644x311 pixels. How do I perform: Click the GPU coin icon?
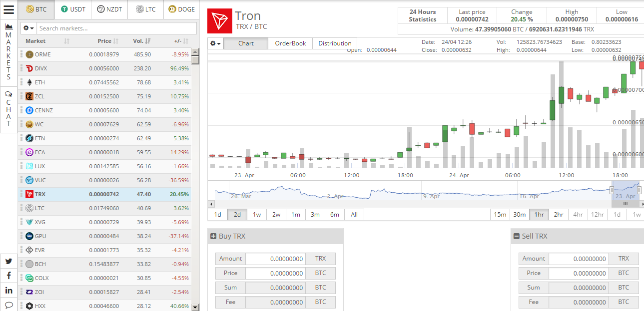click(x=29, y=236)
